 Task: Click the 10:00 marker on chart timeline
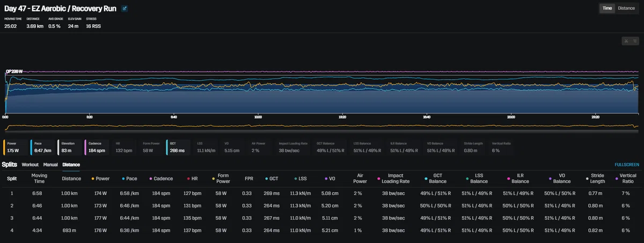click(x=258, y=116)
